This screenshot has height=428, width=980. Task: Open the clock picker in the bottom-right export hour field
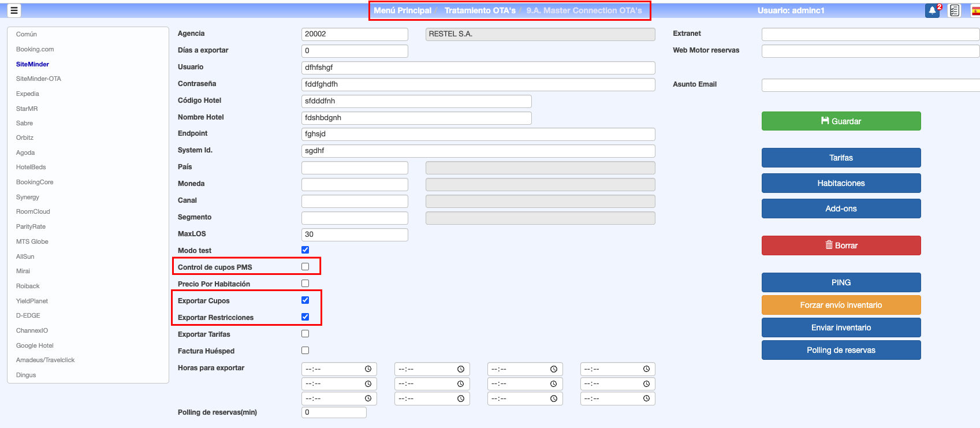pyautogui.click(x=646, y=399)
